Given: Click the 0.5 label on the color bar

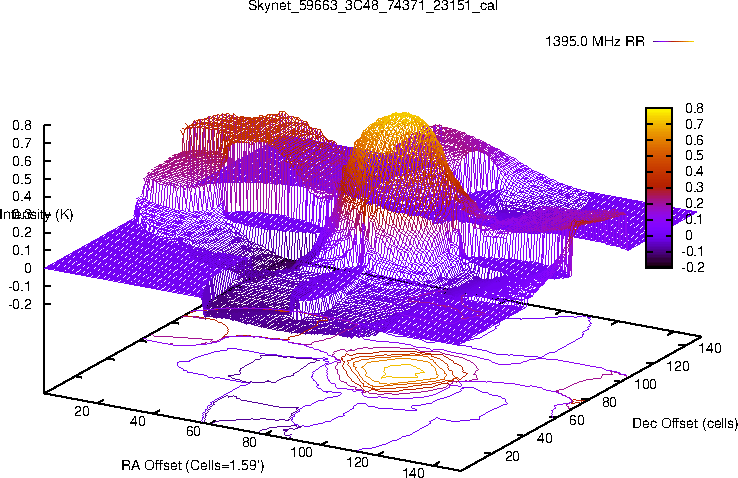Looking at the screenshot, I should [694, 156].
